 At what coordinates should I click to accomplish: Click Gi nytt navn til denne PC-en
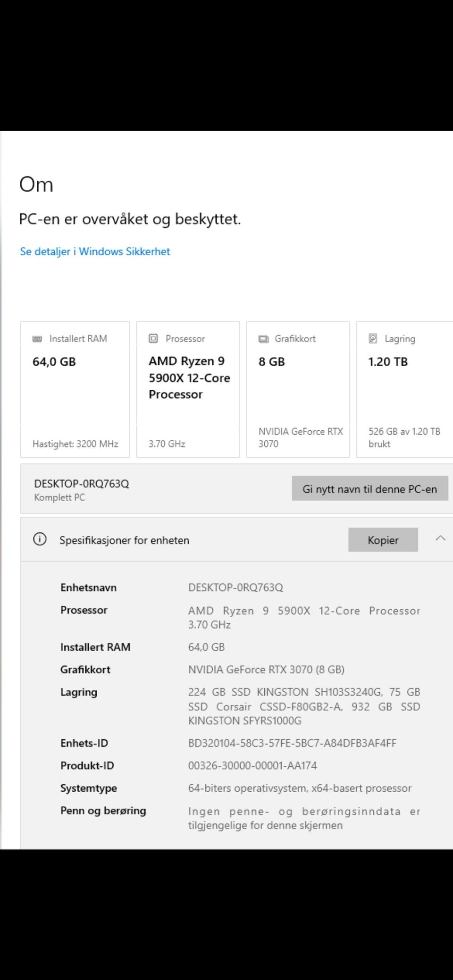(x=369, y=489)
